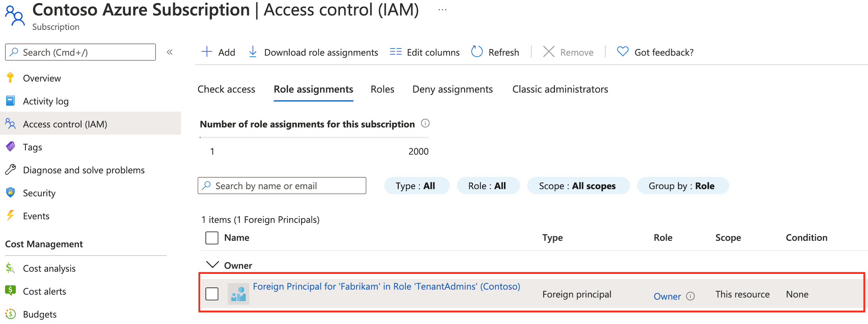Viewport: 868px width, 324px height.
Task: Switch to the Classic administrators tab
Action: click(560, 89)
